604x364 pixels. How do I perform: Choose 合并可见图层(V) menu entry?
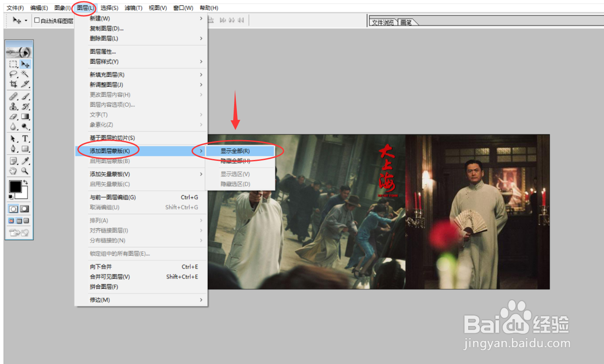pyautogui.click(x=141, y=277)
